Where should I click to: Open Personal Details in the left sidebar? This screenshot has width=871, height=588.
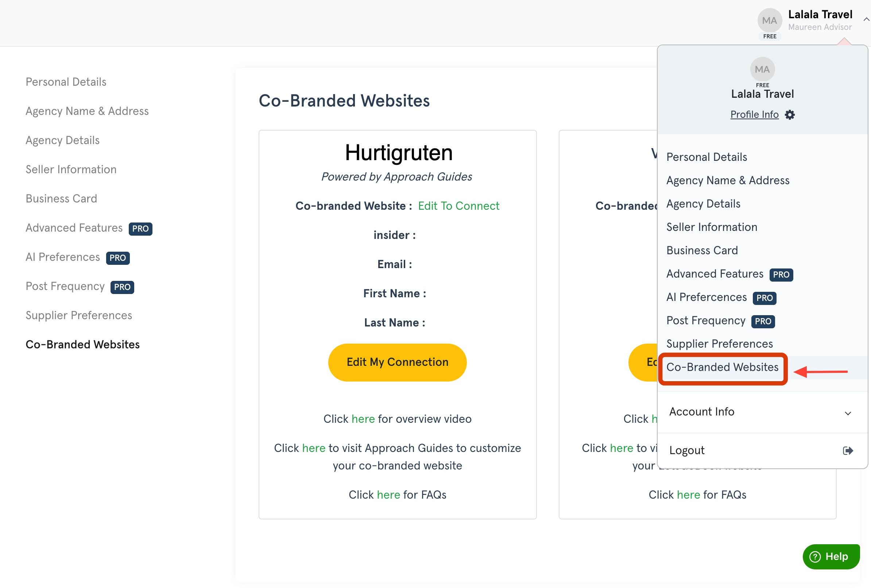click(66, 82)
